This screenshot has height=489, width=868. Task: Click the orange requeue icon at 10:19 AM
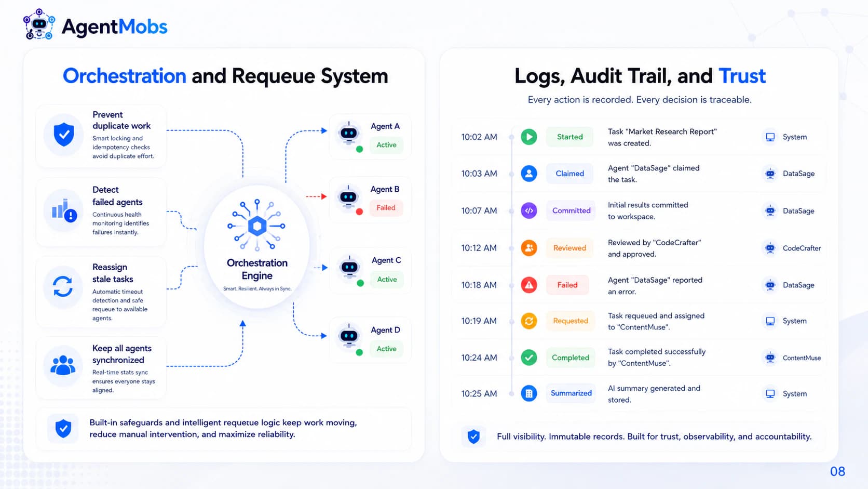pos(529,321)
